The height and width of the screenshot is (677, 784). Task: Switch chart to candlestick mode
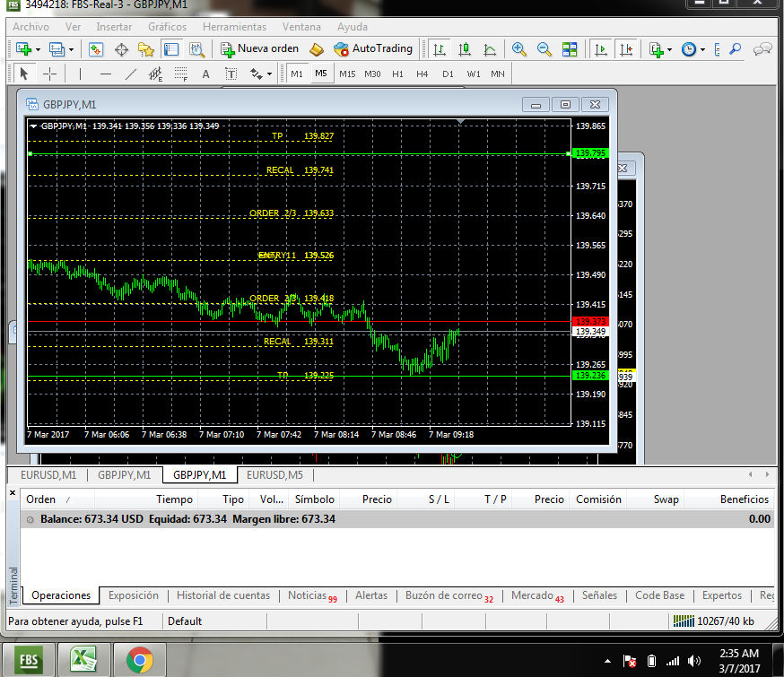465,49
